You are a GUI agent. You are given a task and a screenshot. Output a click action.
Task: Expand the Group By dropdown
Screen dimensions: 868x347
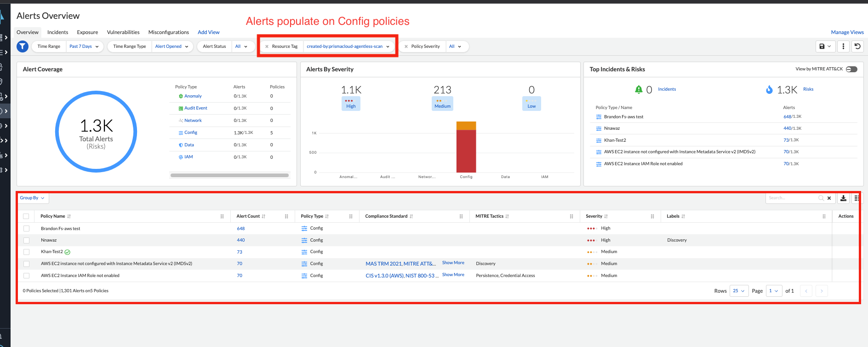point(32,198)
